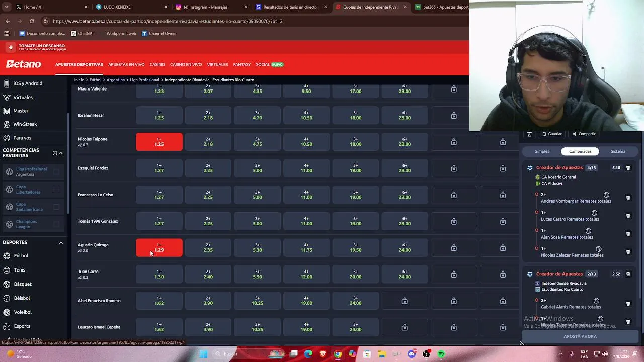Open Casino in the top menu
Image resolution: width=644 pixels, height=362 pixels.
pos(157,65)
